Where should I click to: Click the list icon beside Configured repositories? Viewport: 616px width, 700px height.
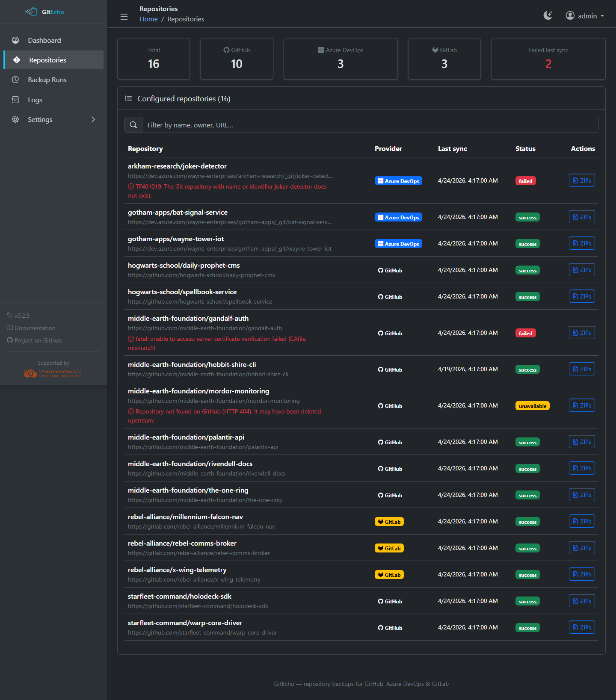point(128,99)
